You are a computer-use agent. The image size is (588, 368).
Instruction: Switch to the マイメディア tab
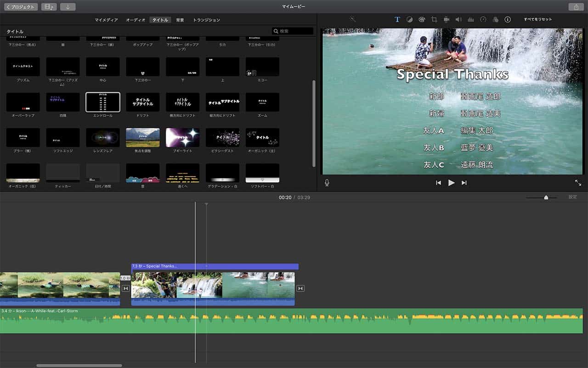[106, 20]
